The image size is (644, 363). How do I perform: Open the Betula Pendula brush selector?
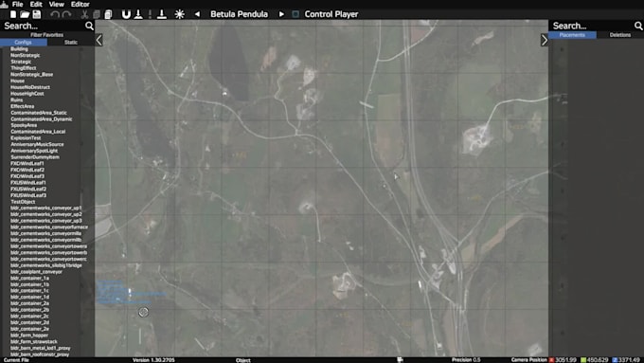point(239,14)
